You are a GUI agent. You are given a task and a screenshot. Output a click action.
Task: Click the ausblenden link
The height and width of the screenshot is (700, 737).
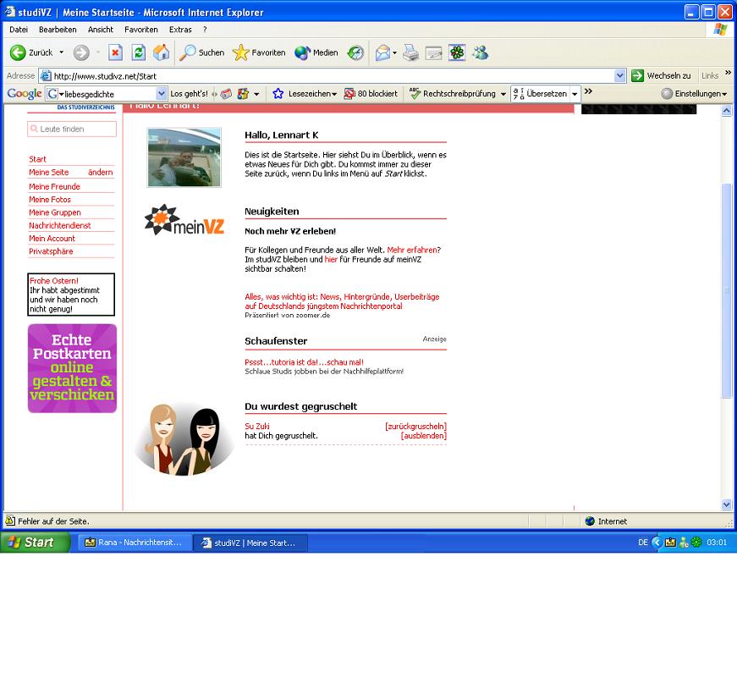pyautogui.click(x=423, y=436)
